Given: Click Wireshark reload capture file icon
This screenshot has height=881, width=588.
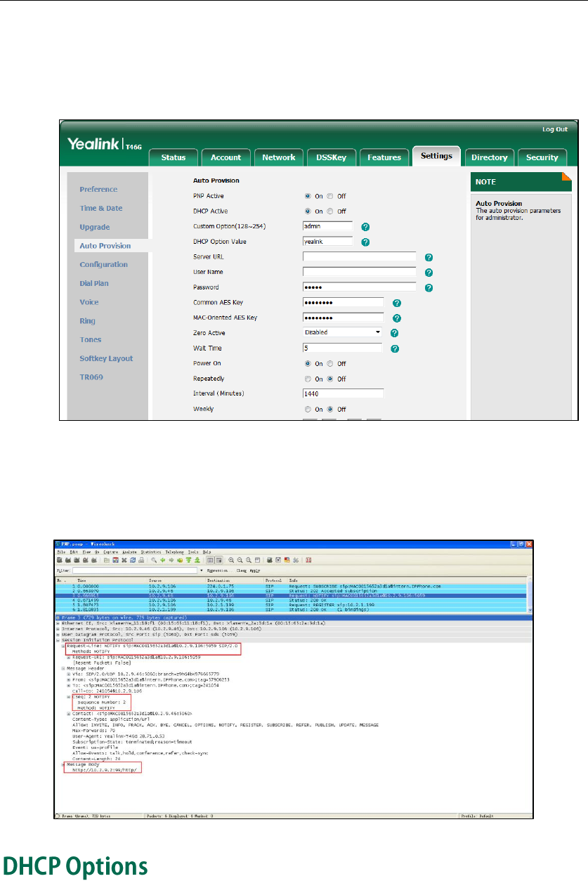Looking at the screenshot, I should [x=133, y=560].
